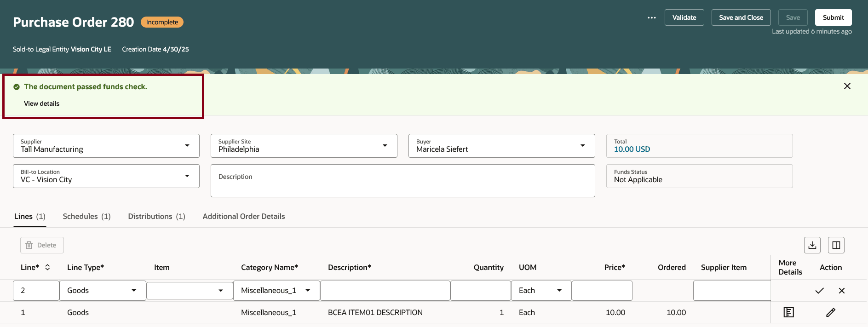Open UOM dropdown in new line
This screenshot has height=327, width=868.
[559, 291]
